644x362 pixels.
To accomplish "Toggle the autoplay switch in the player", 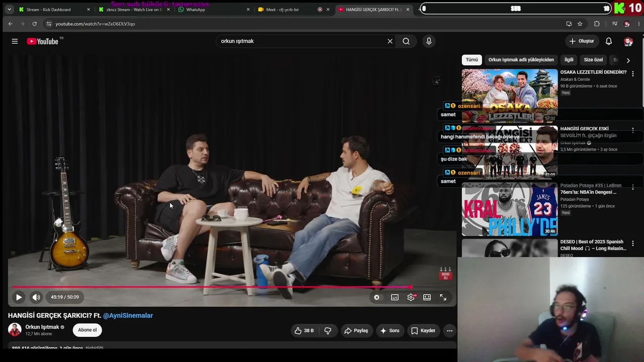I will tap(377, 297).
